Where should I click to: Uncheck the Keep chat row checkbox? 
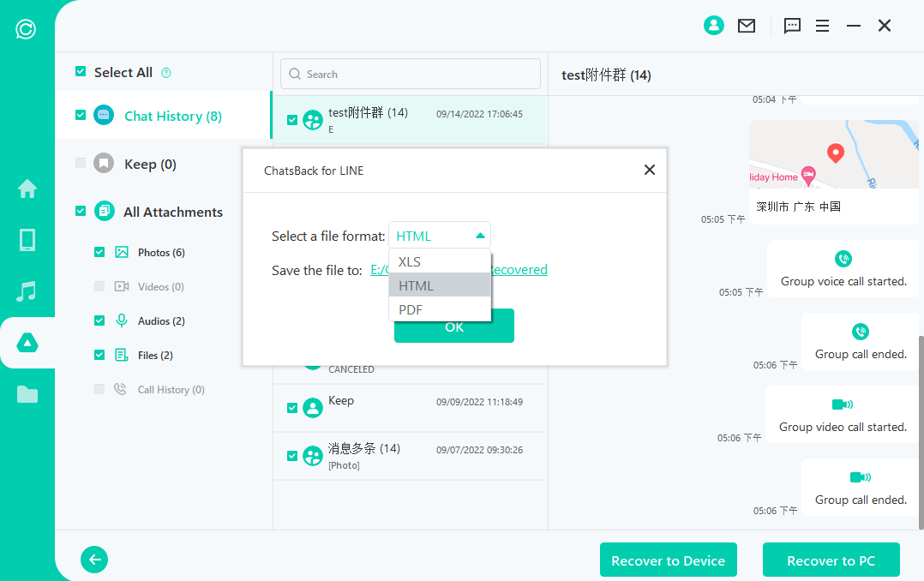292,408
